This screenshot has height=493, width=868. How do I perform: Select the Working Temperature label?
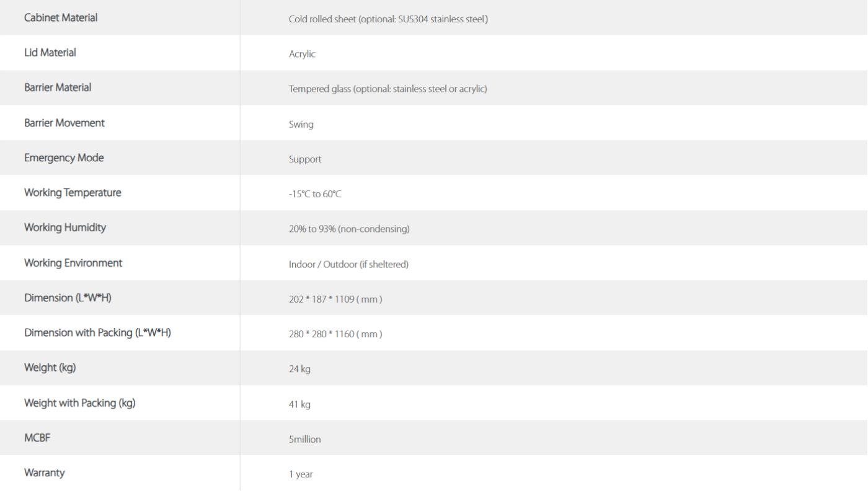coord(73,192)
